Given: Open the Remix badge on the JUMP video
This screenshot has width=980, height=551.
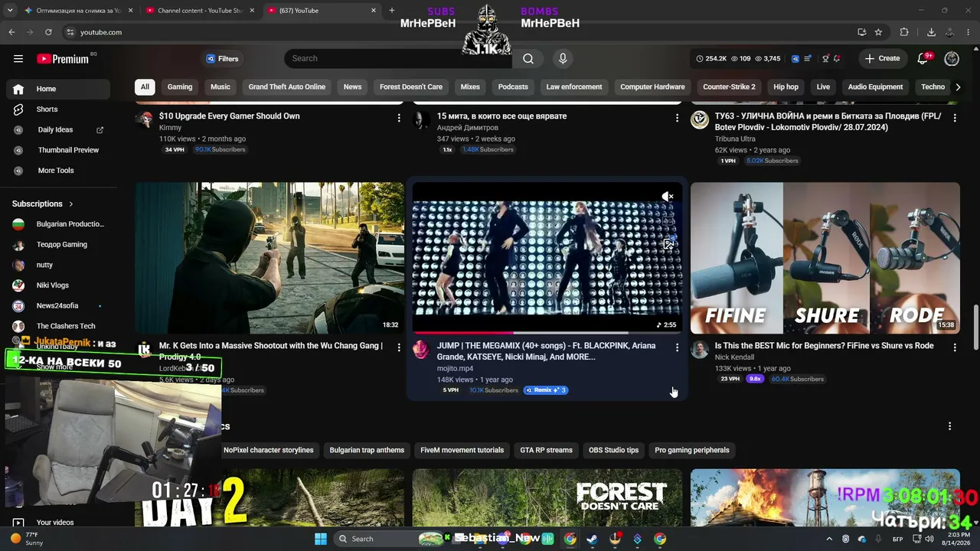Looking at the screenshot, I should (x=546, y=390).
